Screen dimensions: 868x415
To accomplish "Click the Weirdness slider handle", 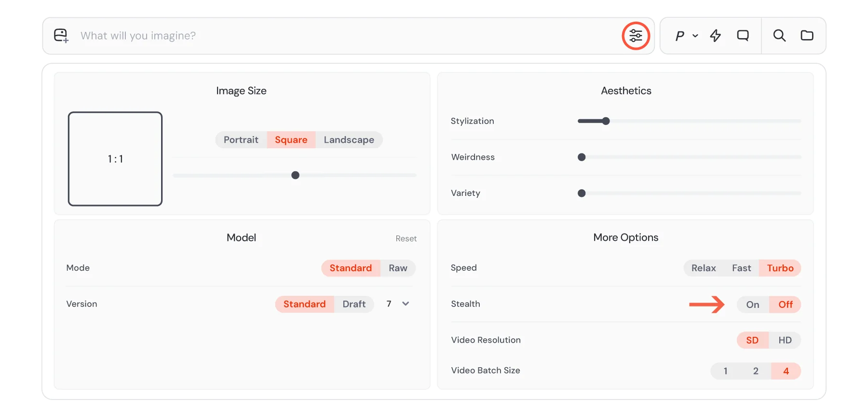I will (x=582, y=157).
